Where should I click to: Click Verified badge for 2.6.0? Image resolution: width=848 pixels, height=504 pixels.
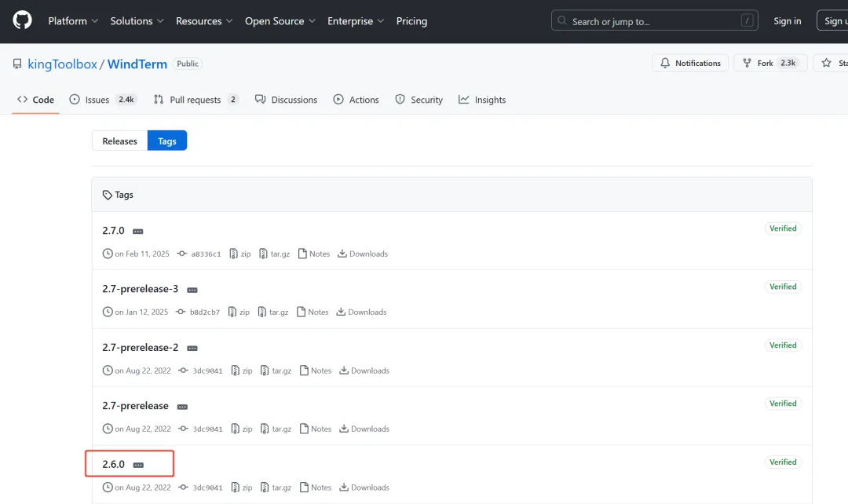pyautogui.click(x=783, y=462)
